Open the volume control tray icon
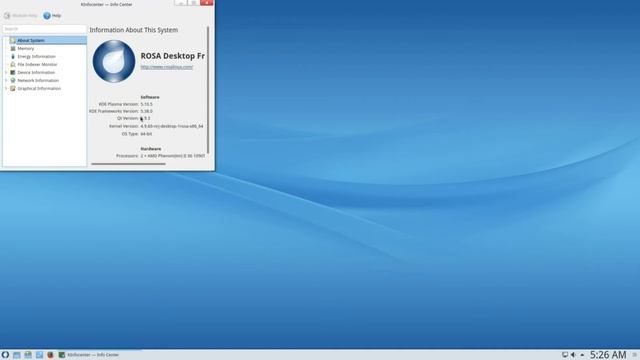 click(x=573, y=355)
